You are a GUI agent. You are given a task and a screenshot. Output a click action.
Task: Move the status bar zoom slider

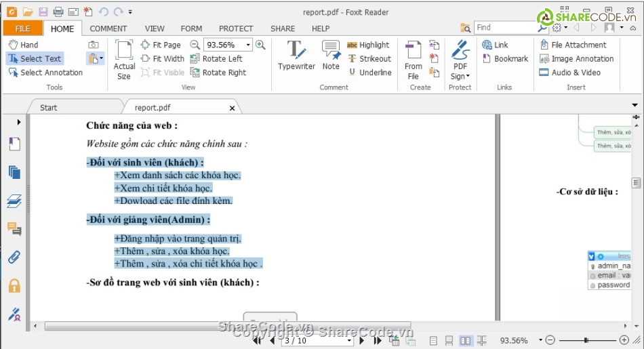pos(586,340)
